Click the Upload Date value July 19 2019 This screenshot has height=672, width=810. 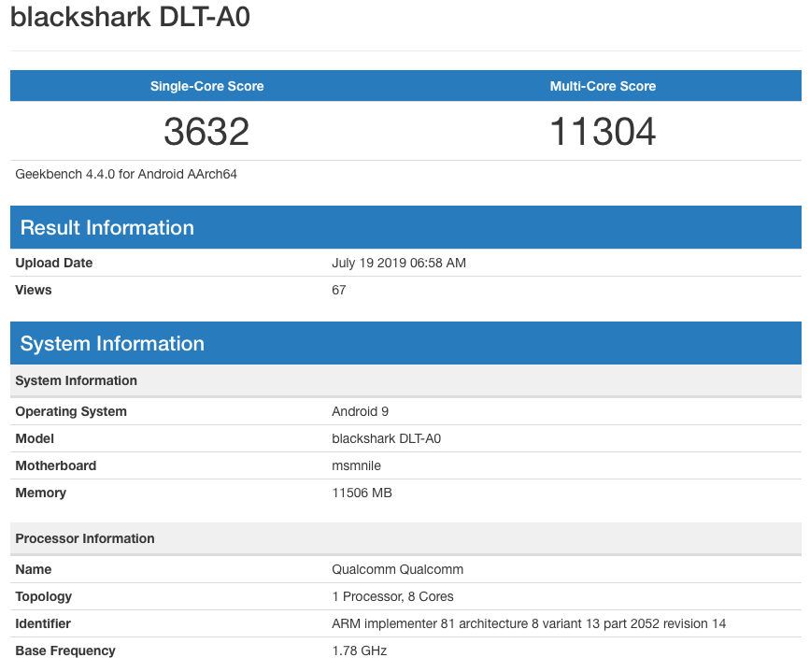pyautogui.click(x=398, y=264)
